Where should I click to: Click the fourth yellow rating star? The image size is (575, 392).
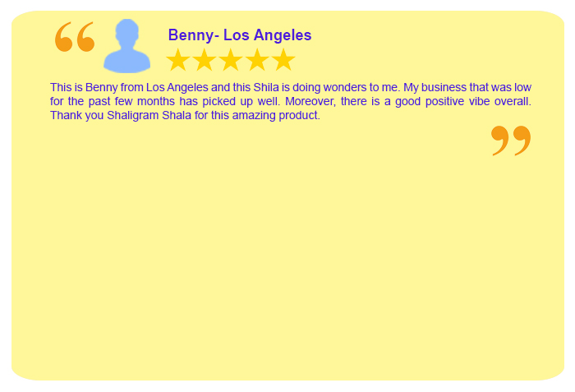coord(257,59)
